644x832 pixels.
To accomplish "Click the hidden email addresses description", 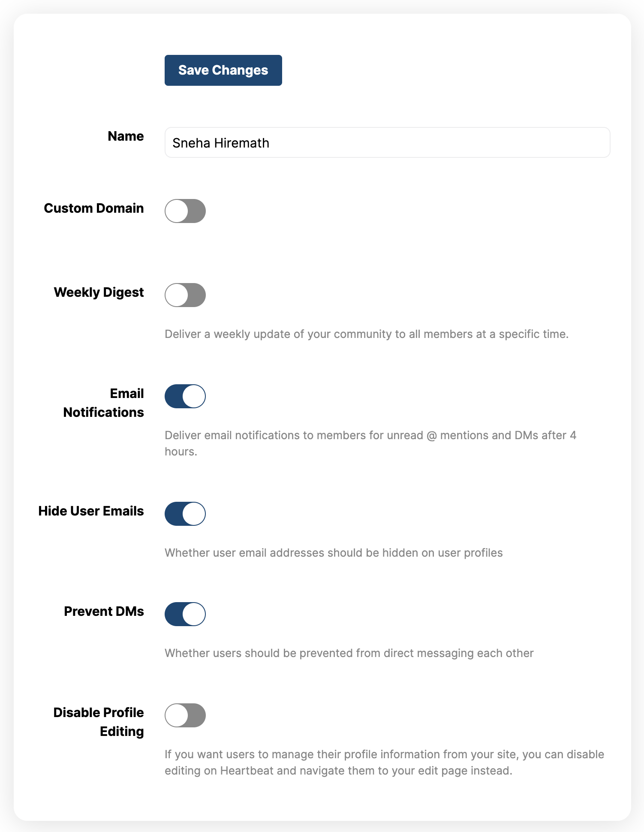I will point(333,553).
